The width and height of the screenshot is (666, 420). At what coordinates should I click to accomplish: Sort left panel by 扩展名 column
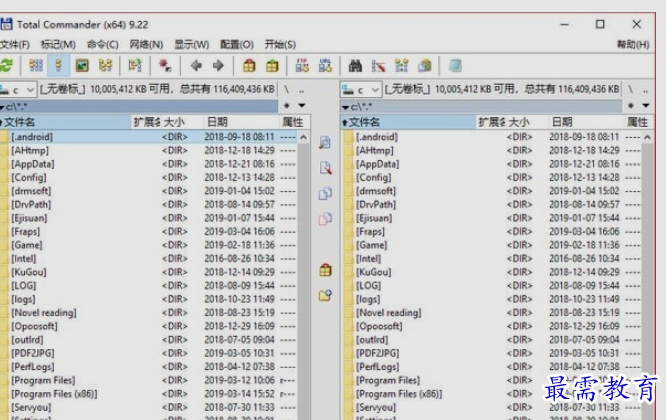146,122
